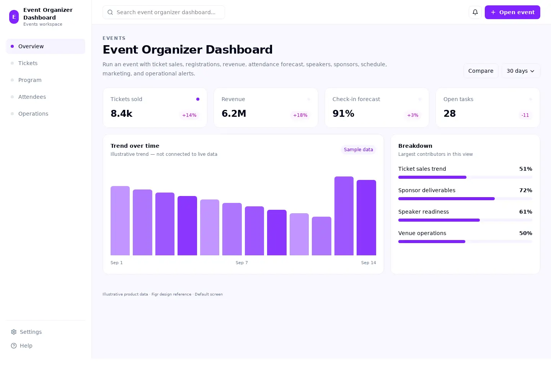This screenshot has width=551, height=392.
Task: Click the Event Organizer Dashboard page title
Action: (x=187, y=50)
